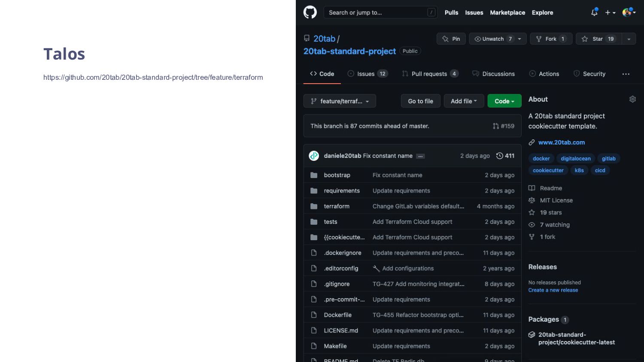The width and height of the screenshot is (644, 362).
Task: Open the bootstrap folder
Action: click(337, 175)
